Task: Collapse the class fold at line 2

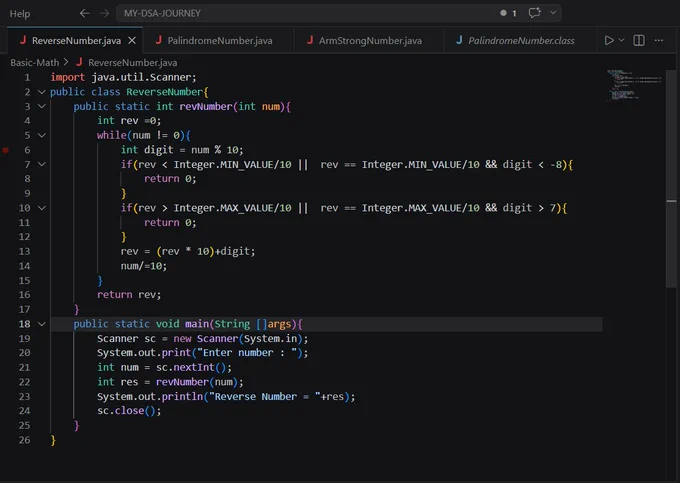Action: coord(42,92)
